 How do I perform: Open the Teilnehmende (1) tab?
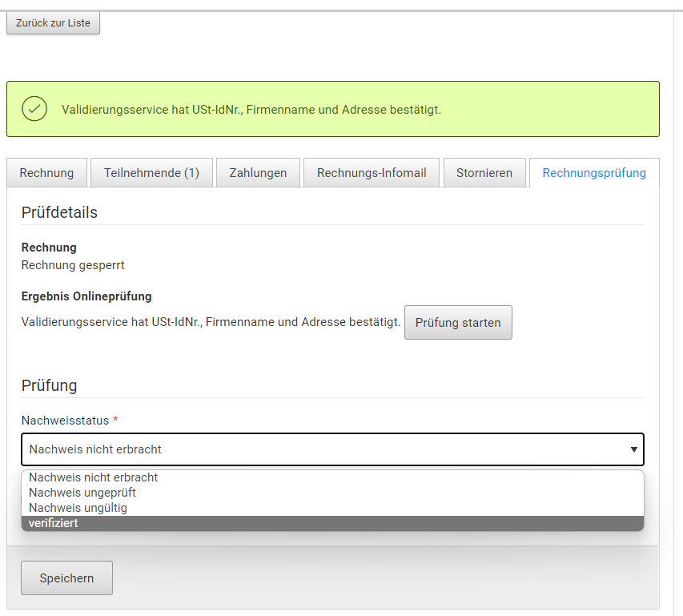point(151,172)
